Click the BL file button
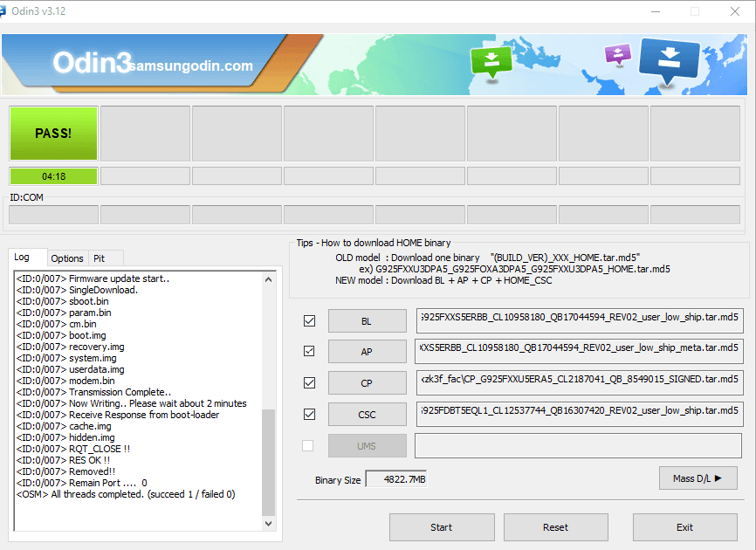The height and width of the screenshot is (550, 756). (367, 321)
